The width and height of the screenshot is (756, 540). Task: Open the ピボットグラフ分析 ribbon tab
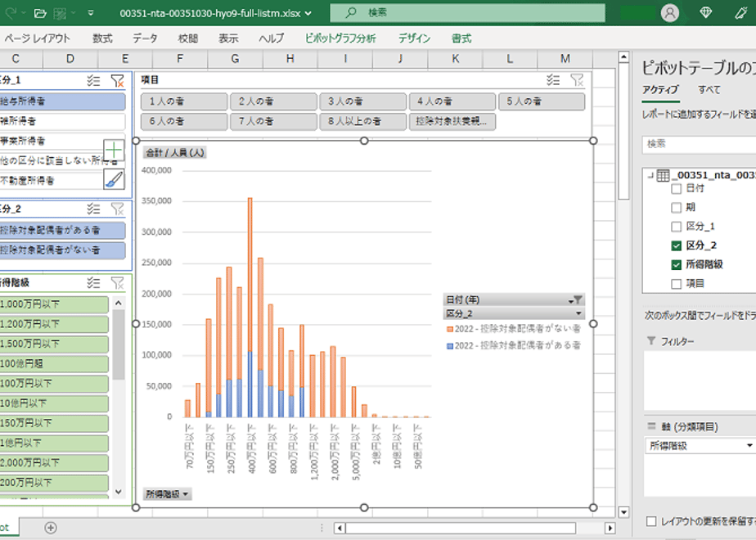340,38
